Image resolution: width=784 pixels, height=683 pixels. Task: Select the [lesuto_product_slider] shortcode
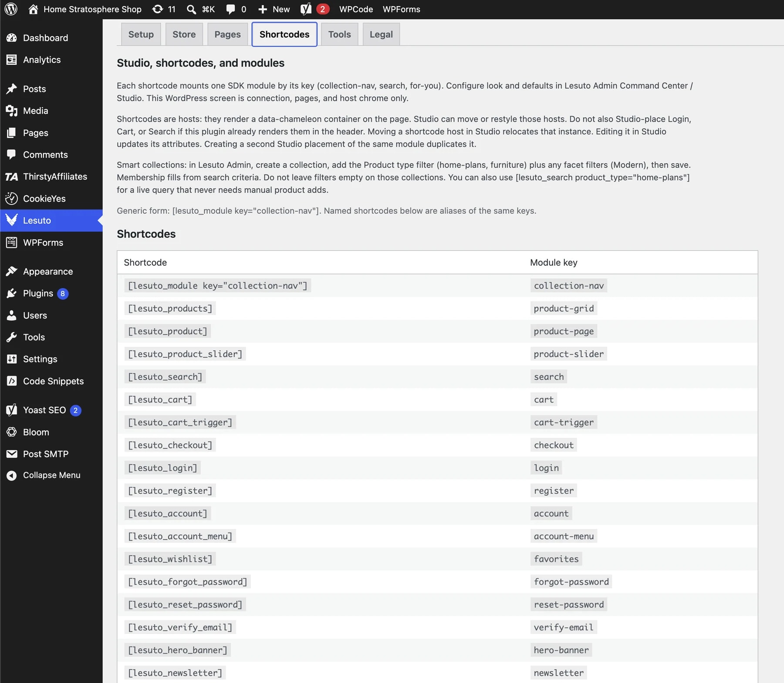click(x=185, y=354)
